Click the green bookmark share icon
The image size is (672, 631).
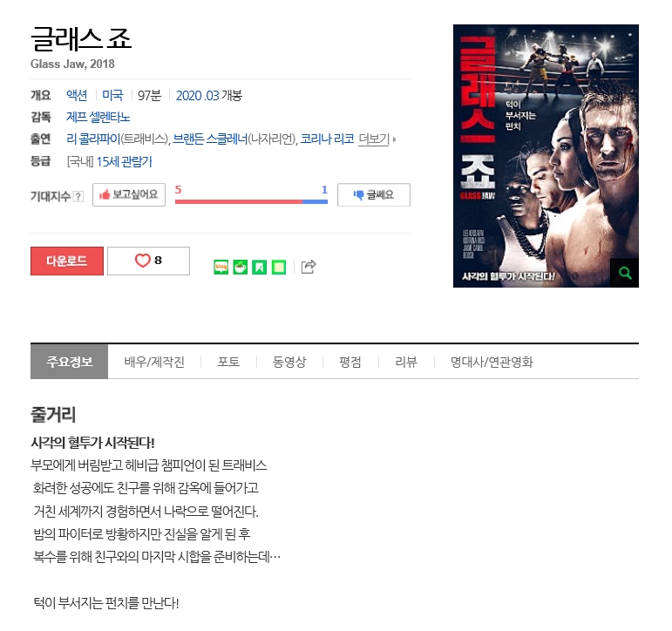[x=259, y=267]
